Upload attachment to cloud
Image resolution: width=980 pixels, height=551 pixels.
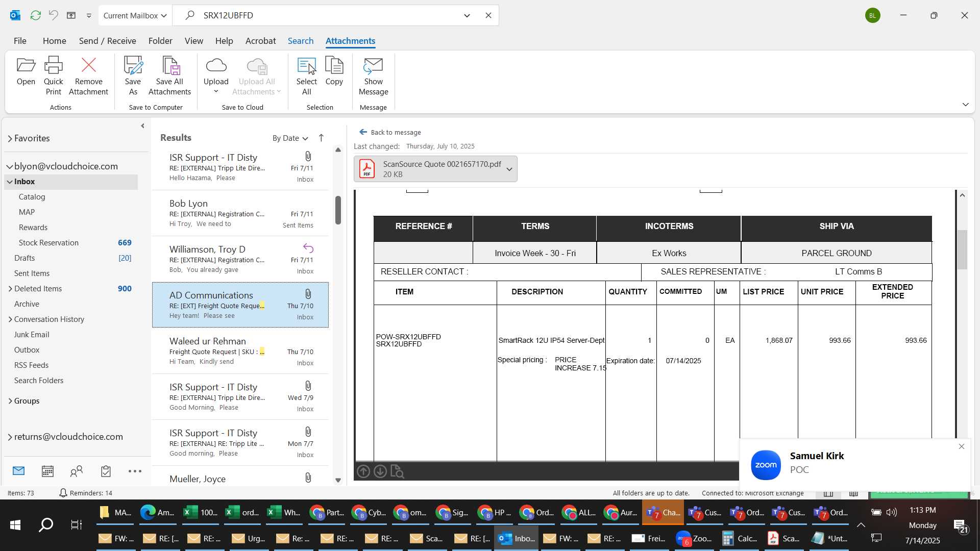tap(216, 76)
